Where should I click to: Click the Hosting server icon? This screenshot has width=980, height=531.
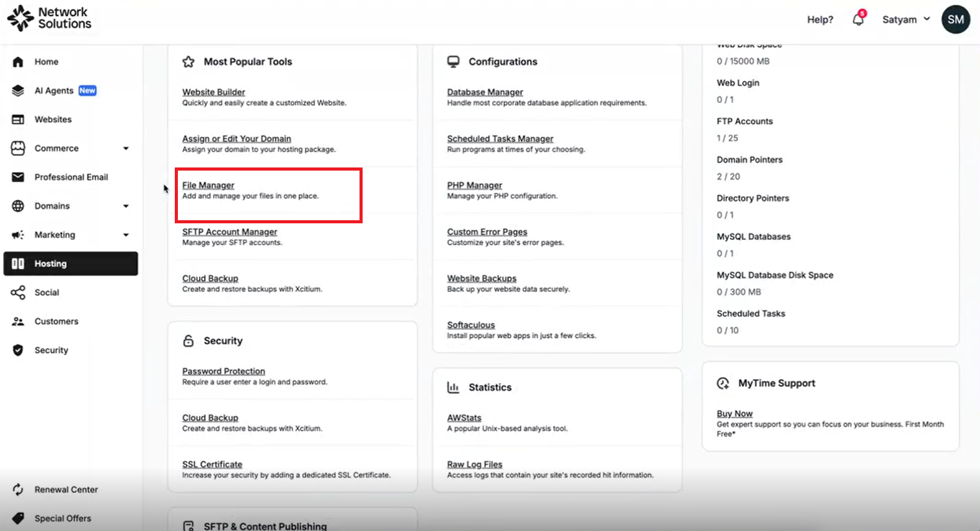click(x=18, y=264)
